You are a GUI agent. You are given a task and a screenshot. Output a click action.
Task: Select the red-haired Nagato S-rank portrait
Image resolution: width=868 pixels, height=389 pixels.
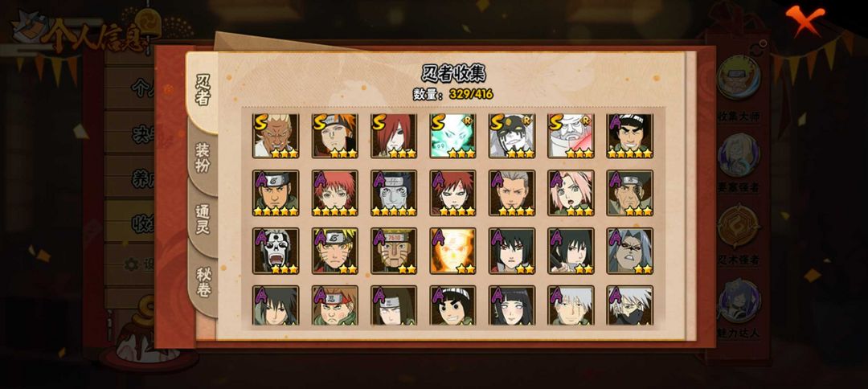click(394, 136)
